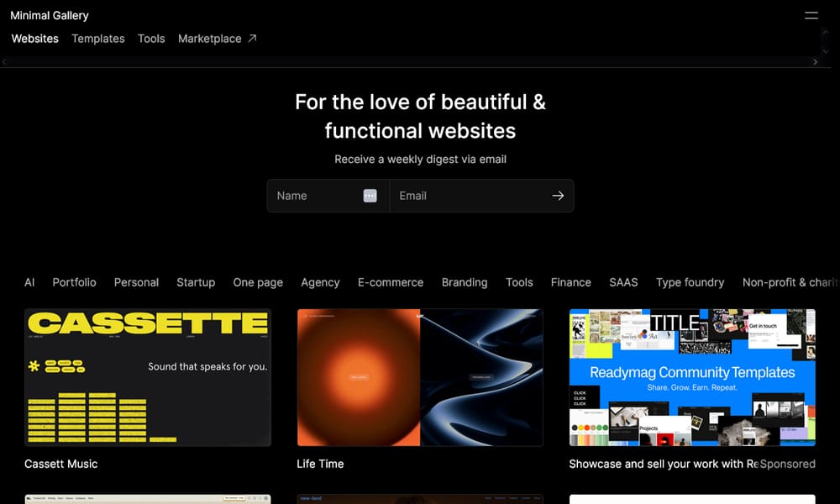Click the Minimal Gallery logo

[49, 15]
